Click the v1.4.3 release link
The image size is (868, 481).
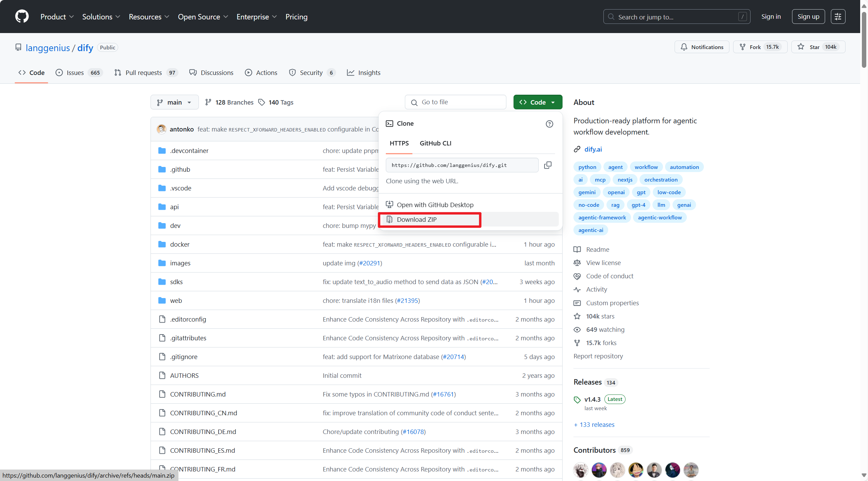click(593, 399)
